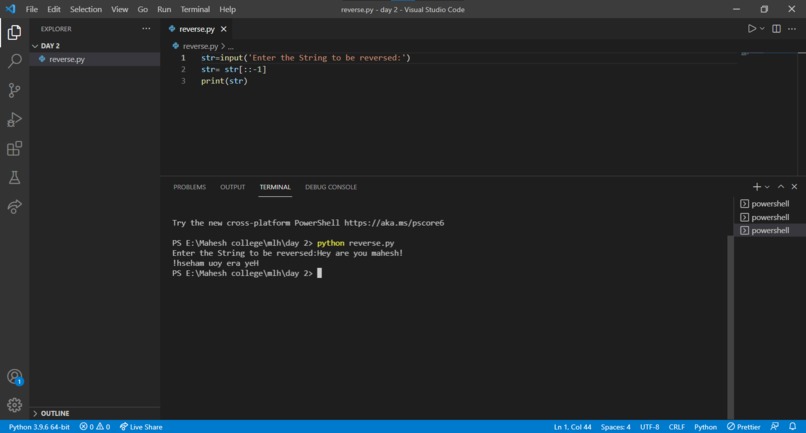Open the Terminal menu

[195, 9]
